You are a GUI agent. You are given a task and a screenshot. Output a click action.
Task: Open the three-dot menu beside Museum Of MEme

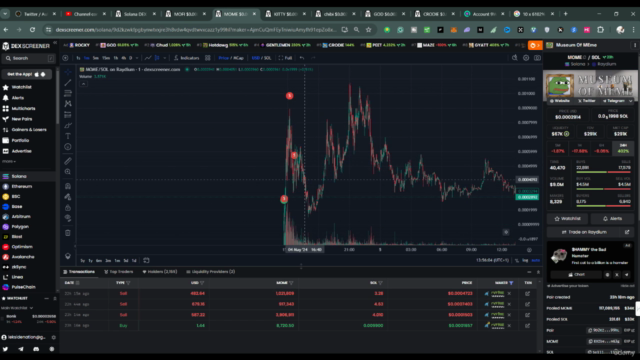[635, 45]
